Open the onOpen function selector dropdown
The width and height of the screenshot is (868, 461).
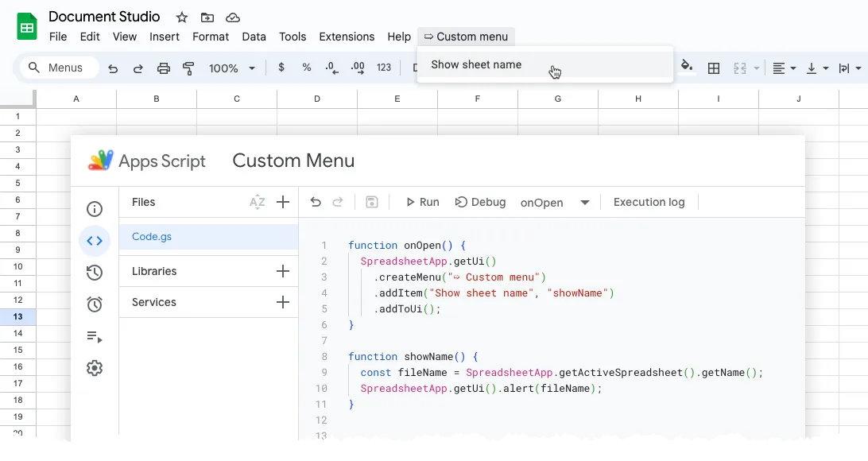click(x=556, y=202)
